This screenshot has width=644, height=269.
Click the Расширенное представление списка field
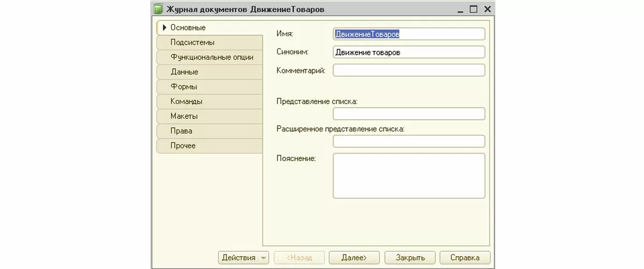tap(408, 141)
